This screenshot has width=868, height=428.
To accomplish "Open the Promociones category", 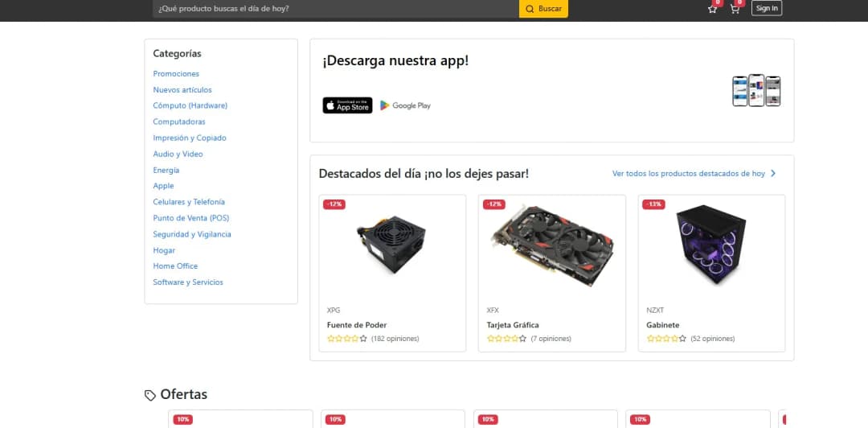I will click(x=176, y=74).
